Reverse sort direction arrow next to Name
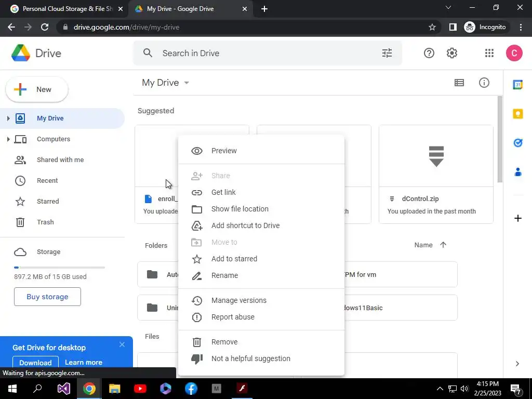The height and width of the screenshot is (399, 532). point(443,245)
